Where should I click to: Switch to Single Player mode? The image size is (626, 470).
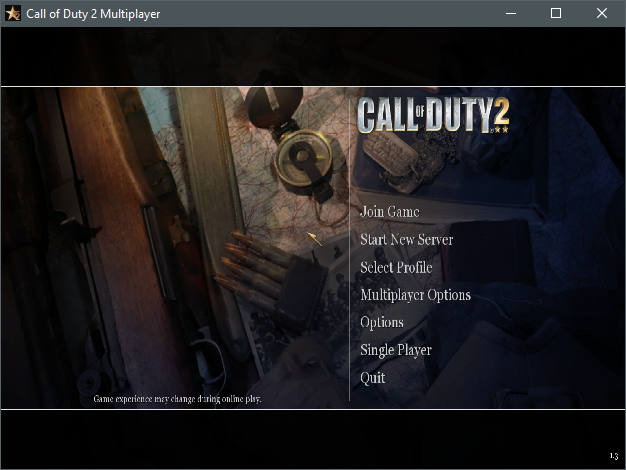tap(396, 350)
